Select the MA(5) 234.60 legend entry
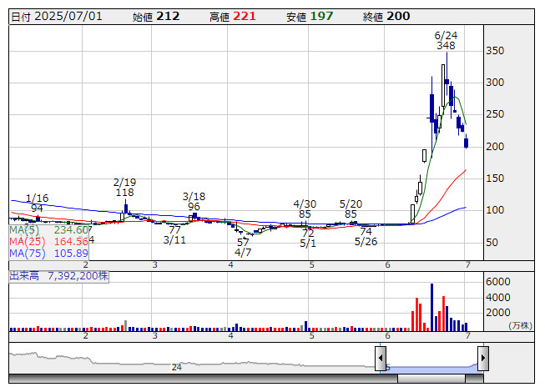The image size is (545, 392). point(48,229)
